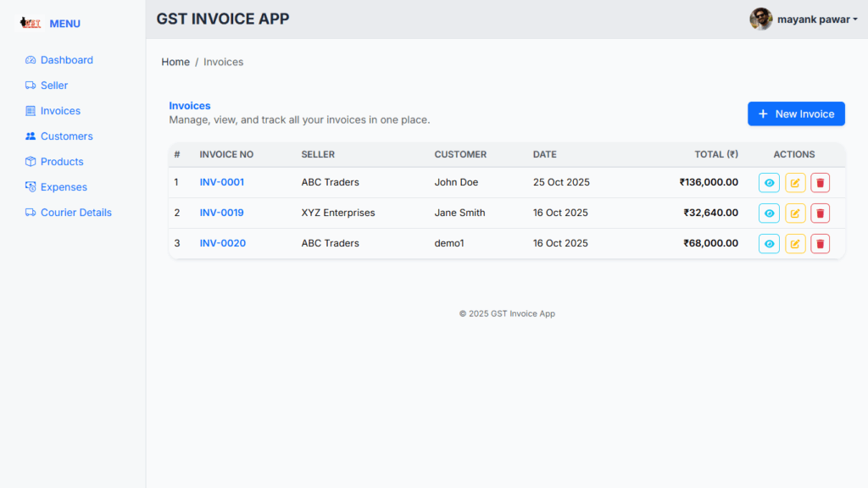
Task: Edit invoice INV-0020 with pencil icon
Action: point(794,244)
